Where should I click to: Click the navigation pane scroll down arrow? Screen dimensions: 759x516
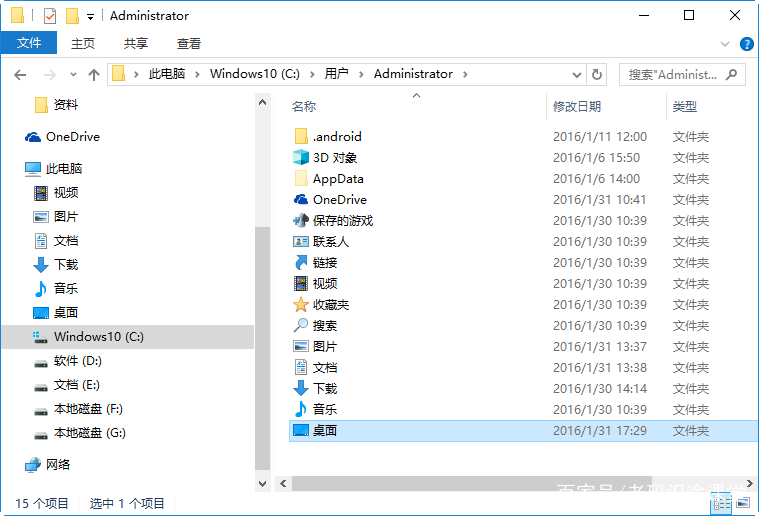click(x=262, y=484)
